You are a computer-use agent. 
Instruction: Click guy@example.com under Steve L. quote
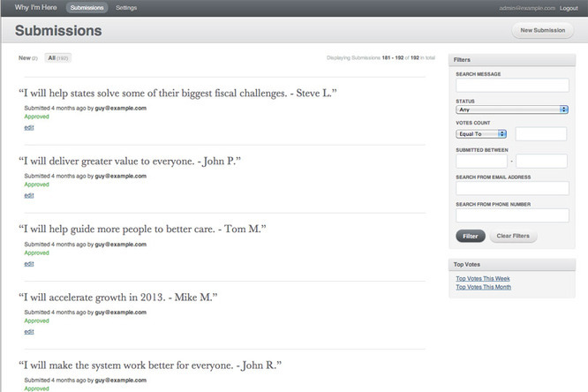coord(120,108)
